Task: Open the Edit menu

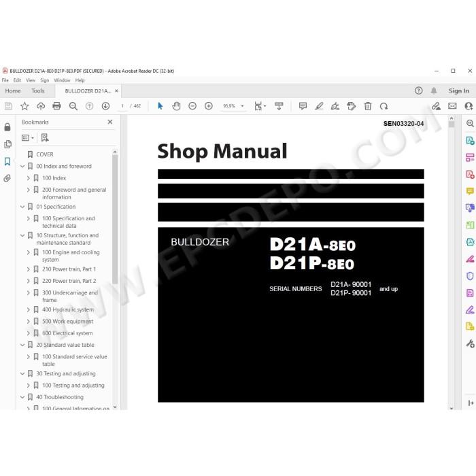Action: [x=17, y=80]
